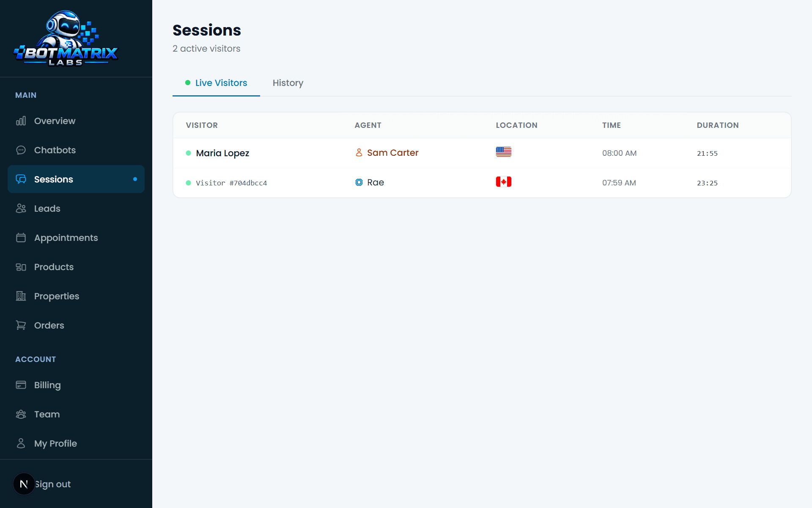Screen dimensions: 812x508
Task: Click the Sign out link
Action: pyautogui.click(x=52, y=484)
